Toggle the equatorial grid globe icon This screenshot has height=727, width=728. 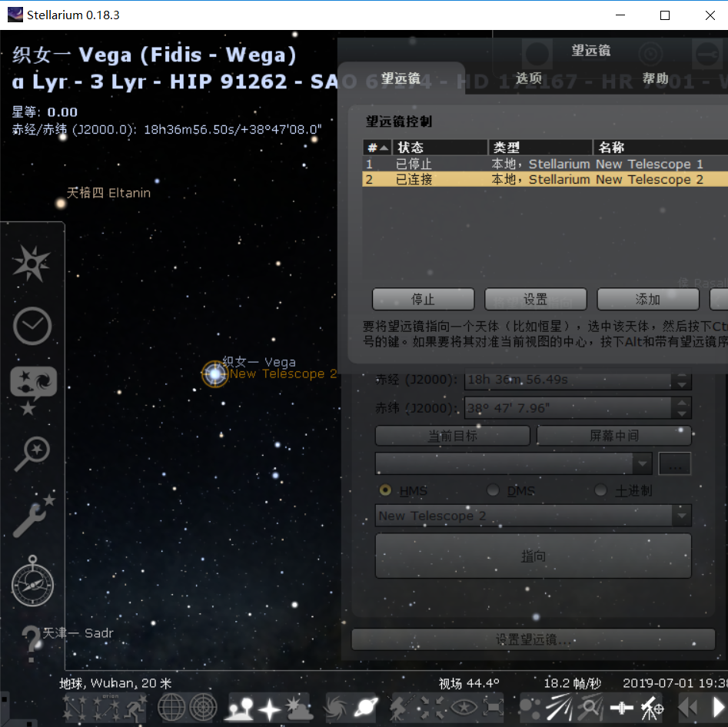[x=171, y=708]
